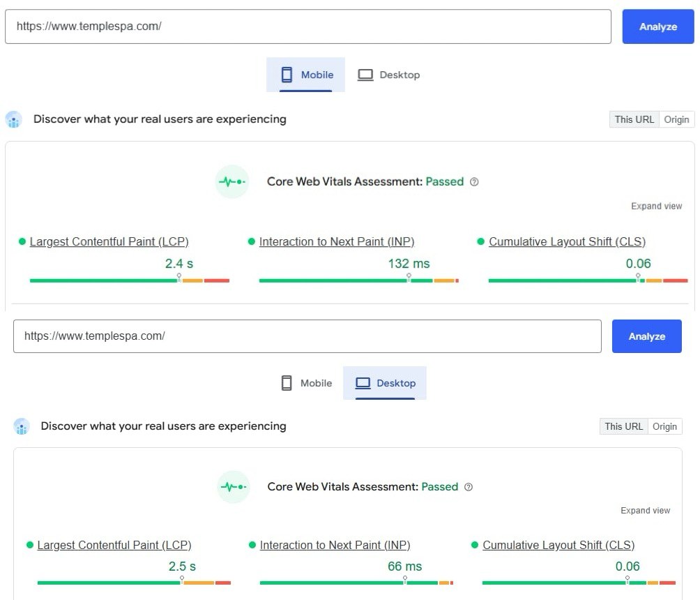Open Interaction to Next Paint link in desktop report
The image size is (700, 600).
335,545
